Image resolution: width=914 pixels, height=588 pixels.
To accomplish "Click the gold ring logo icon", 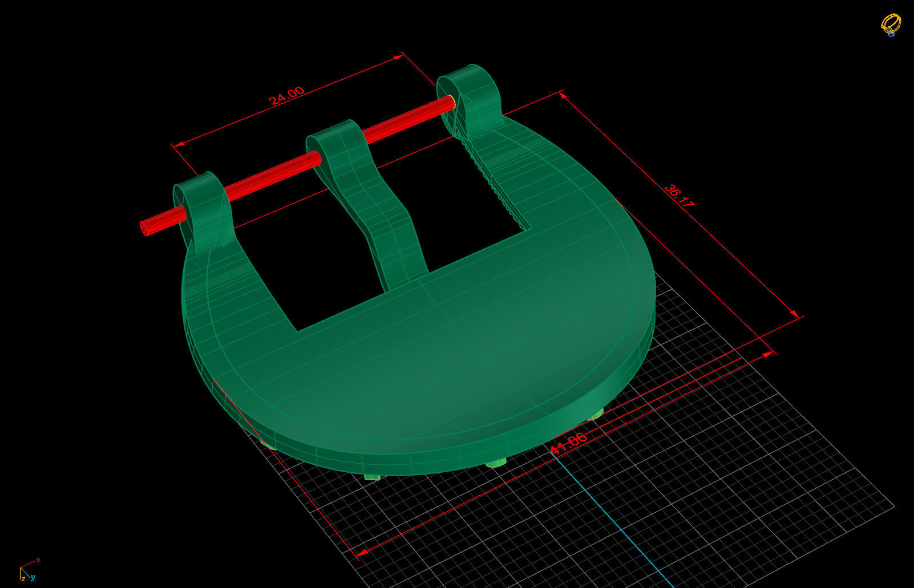I will pos(891,26).
